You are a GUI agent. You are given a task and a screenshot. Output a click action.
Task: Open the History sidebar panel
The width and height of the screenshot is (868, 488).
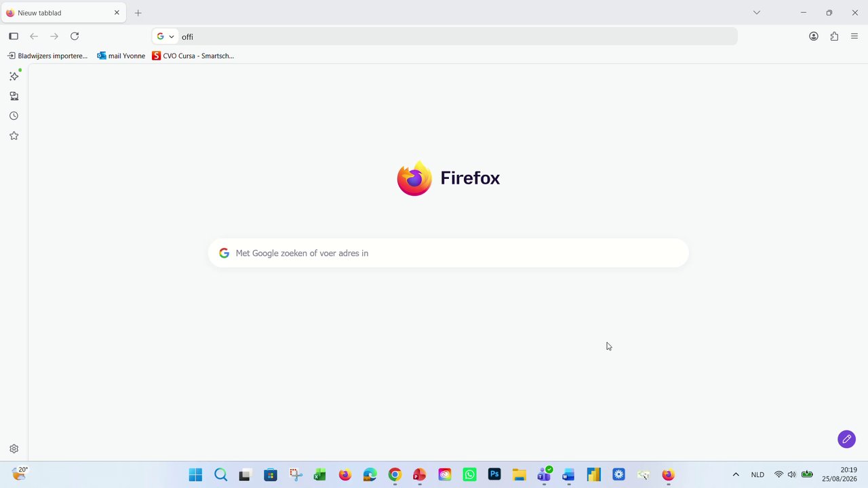tap(14, 116)
